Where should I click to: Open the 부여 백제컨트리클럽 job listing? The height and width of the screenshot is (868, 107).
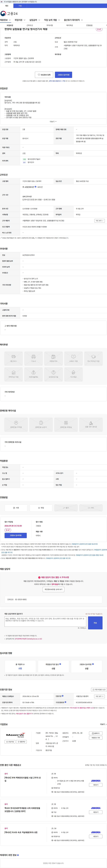coord(23,779)
